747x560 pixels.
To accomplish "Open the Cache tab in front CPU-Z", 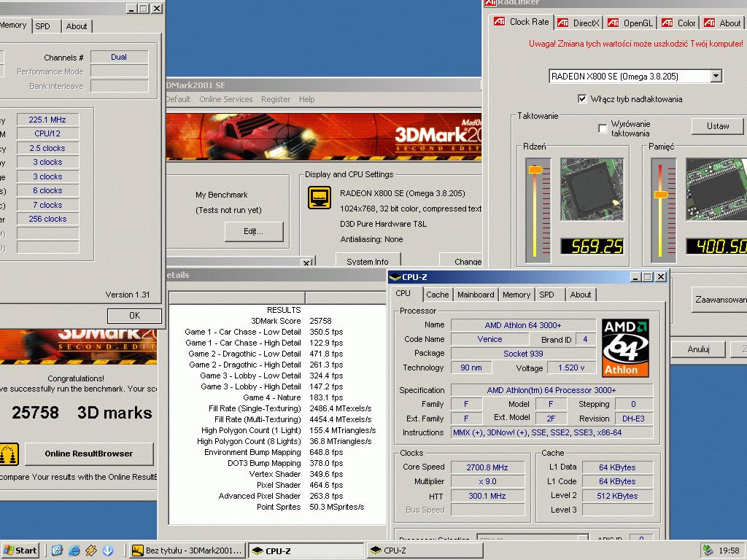I will [438, 295].
